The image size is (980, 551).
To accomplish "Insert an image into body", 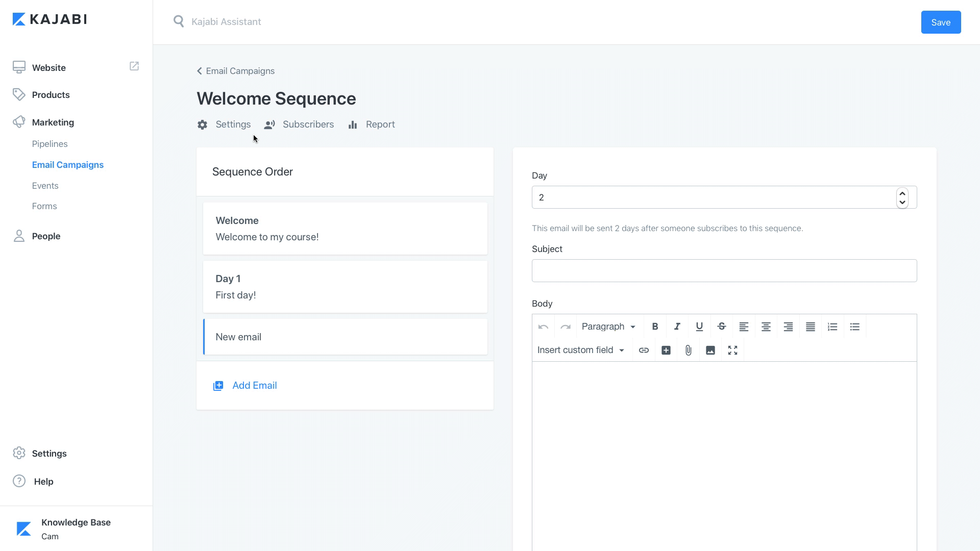I will coord(710,350).
